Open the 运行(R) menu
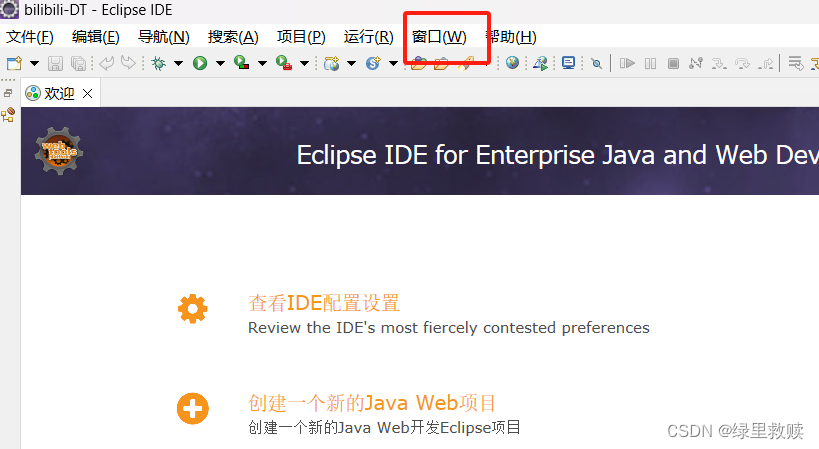The image size is (819, 449). (x=368, y=37)
